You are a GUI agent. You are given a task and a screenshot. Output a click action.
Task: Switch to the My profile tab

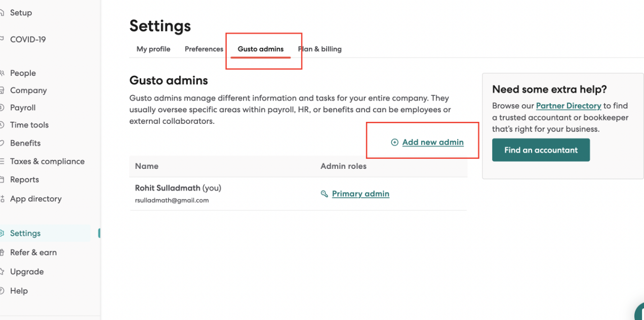(153, 49)
